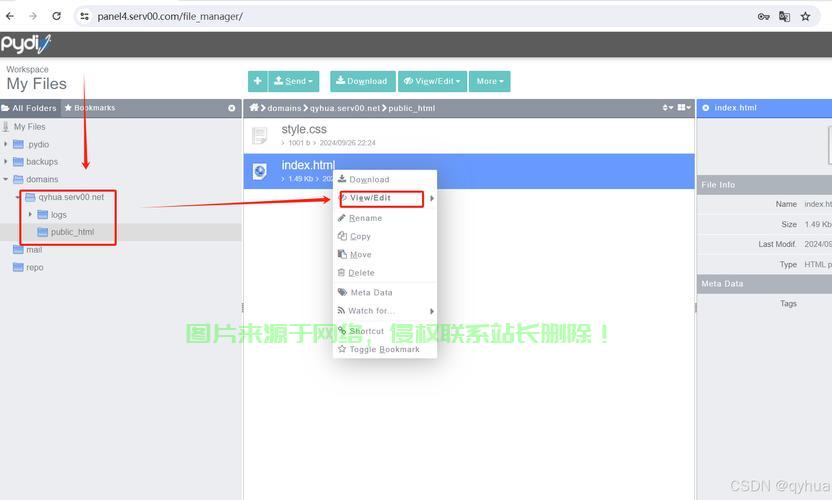Open the More dropdown in toolbar
Image resolution: width=832 pixels, height=500 pixels.
click(489, 81)
